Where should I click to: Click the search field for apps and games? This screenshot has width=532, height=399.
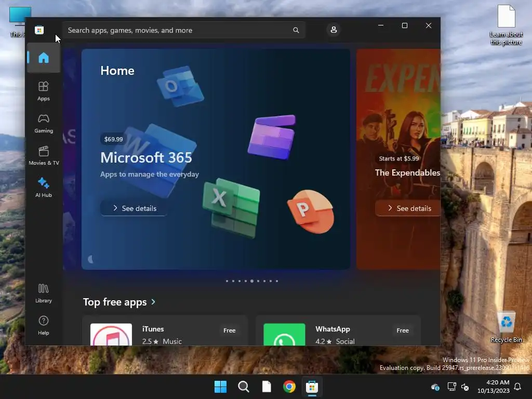(x=183, y=30)
